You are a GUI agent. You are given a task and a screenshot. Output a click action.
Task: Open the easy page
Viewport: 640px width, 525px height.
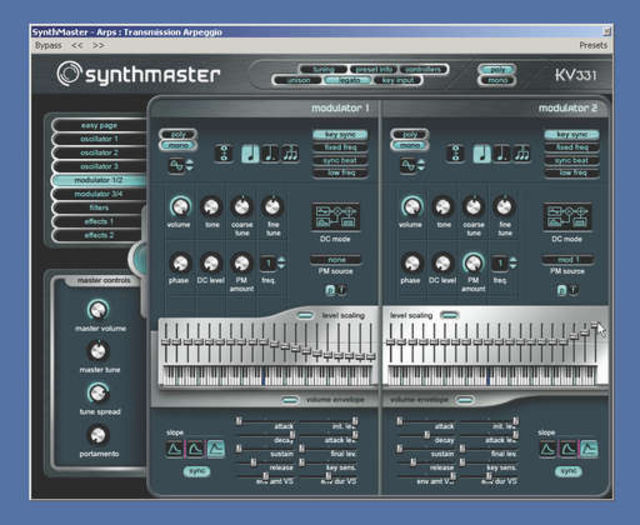tap(99, 125)
